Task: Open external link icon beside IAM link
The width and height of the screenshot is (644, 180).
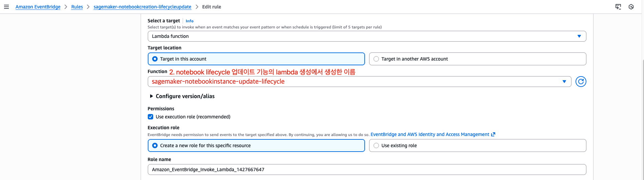Action: (493, 134)
